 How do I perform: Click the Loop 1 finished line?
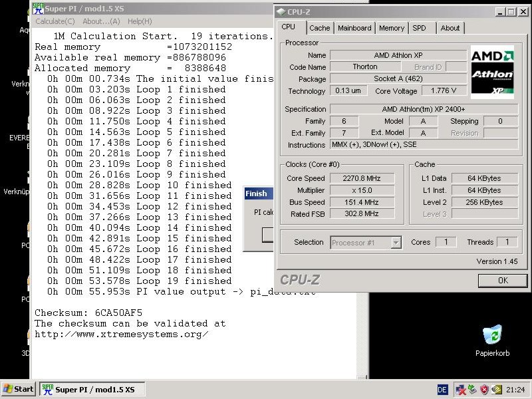click(x=136, y=90)
